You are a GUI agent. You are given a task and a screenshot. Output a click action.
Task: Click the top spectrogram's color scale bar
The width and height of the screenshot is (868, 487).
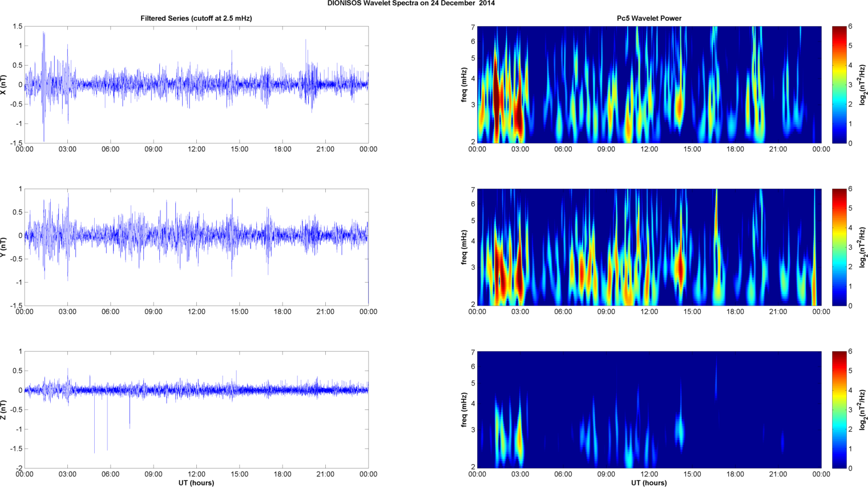point(839,84)
